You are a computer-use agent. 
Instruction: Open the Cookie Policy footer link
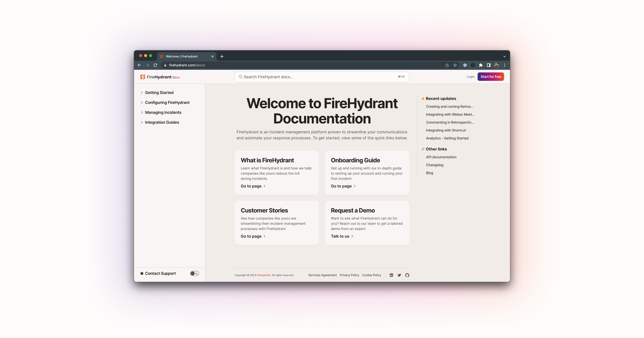(372, 275)
